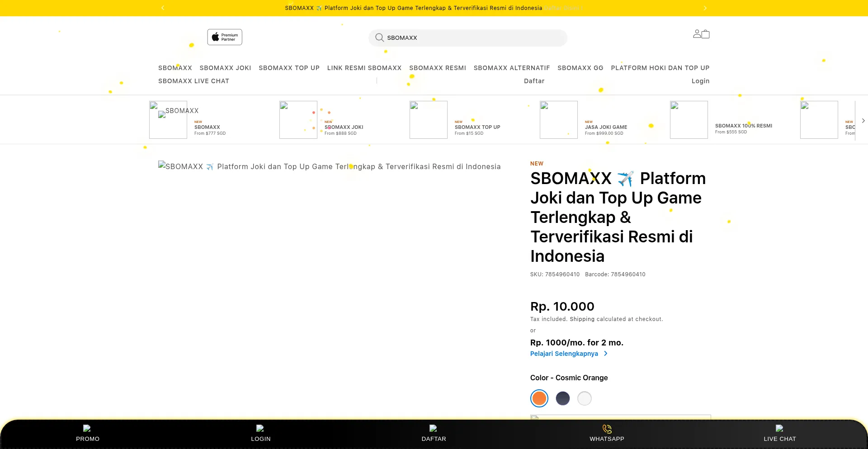Screen dimensions: 868x449
Task: Open the shopping bag icon
Action: click(706, 34)
